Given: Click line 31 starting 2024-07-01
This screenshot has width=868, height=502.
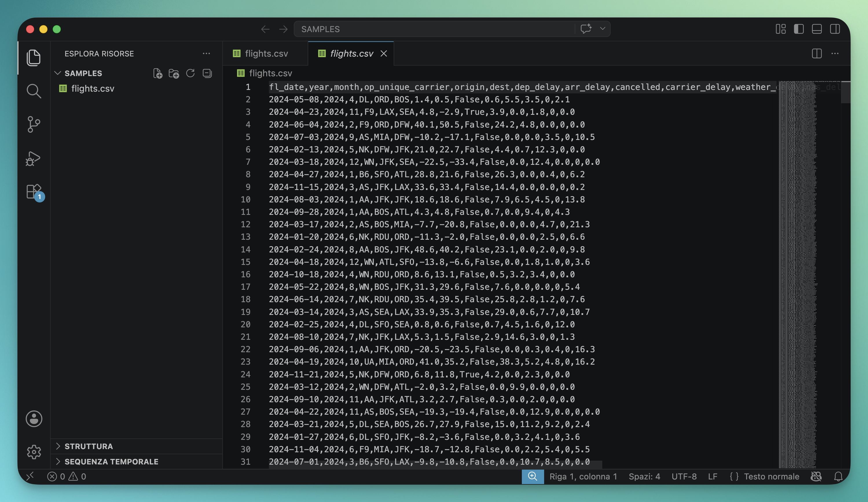Looking at the screenshot, I should (x=429, y=462).
